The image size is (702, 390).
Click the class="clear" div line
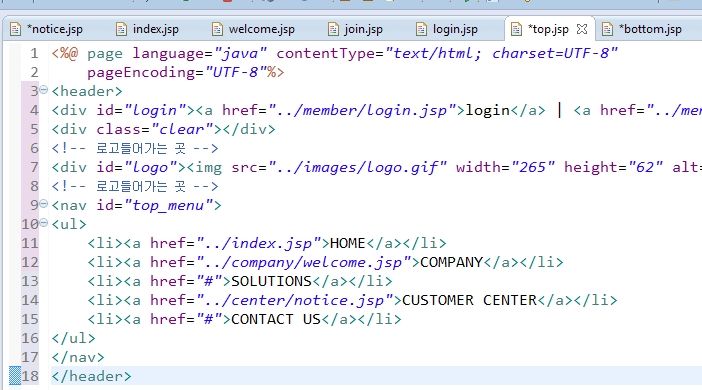pyautogui.click(x=163, y=129)
